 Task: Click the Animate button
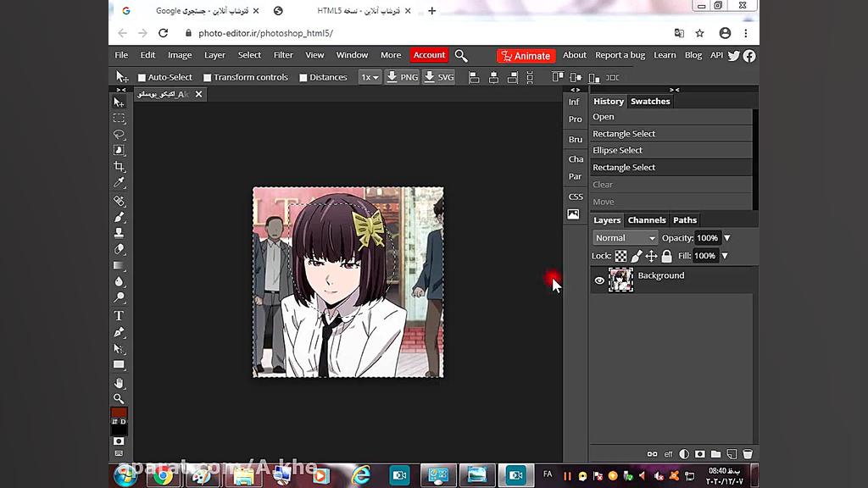[526, 56]
